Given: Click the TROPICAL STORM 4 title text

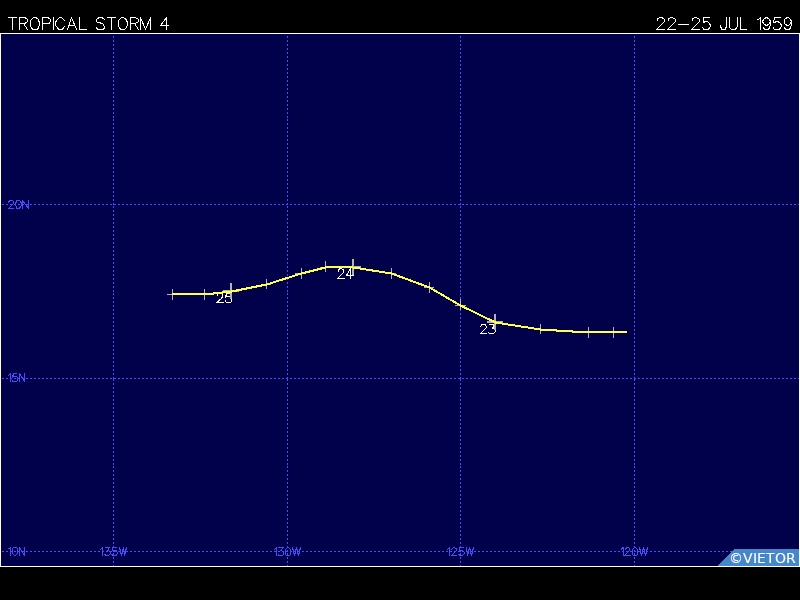Looking at the screenshot, I should click(88, 24).
